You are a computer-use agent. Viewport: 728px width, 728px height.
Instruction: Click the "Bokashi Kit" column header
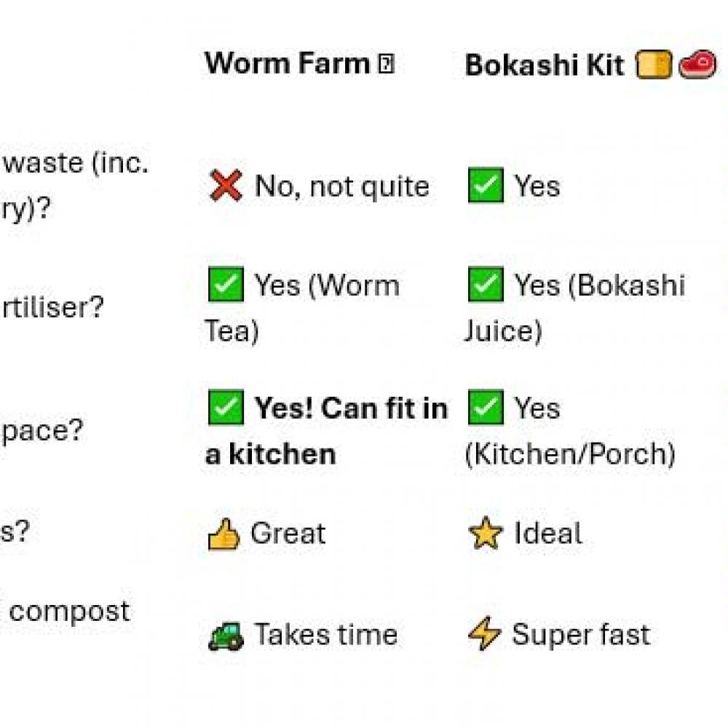[x=545, y=66]
